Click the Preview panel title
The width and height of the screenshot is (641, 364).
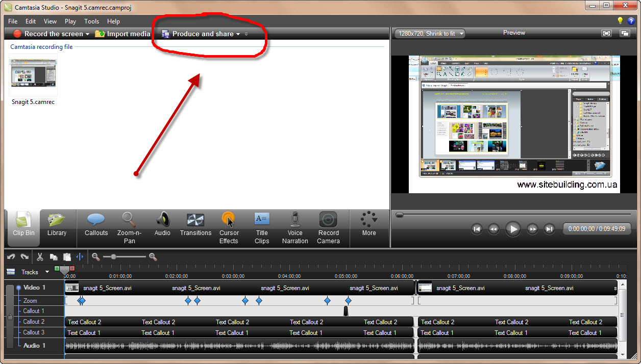point(514,33)
